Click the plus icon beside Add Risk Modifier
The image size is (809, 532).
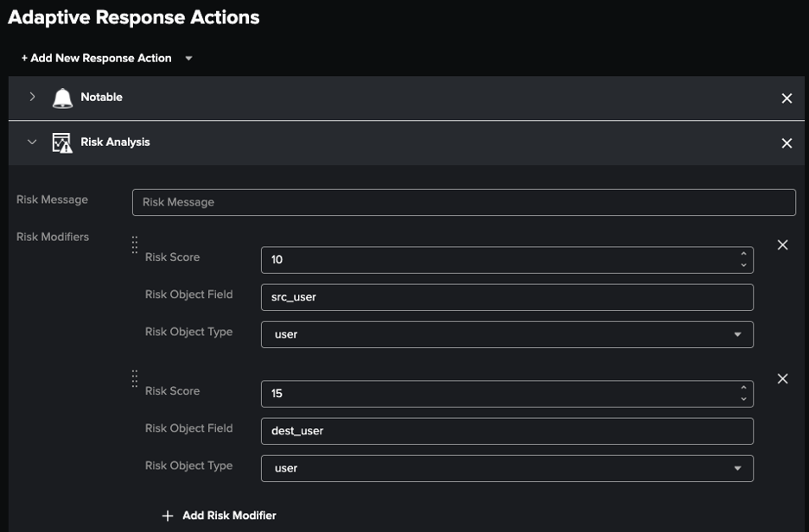tap(168, 516)
